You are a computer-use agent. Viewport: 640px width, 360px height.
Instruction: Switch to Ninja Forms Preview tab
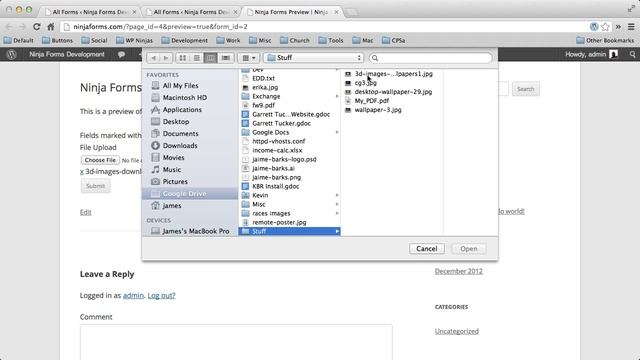click(x=292, y=12)
